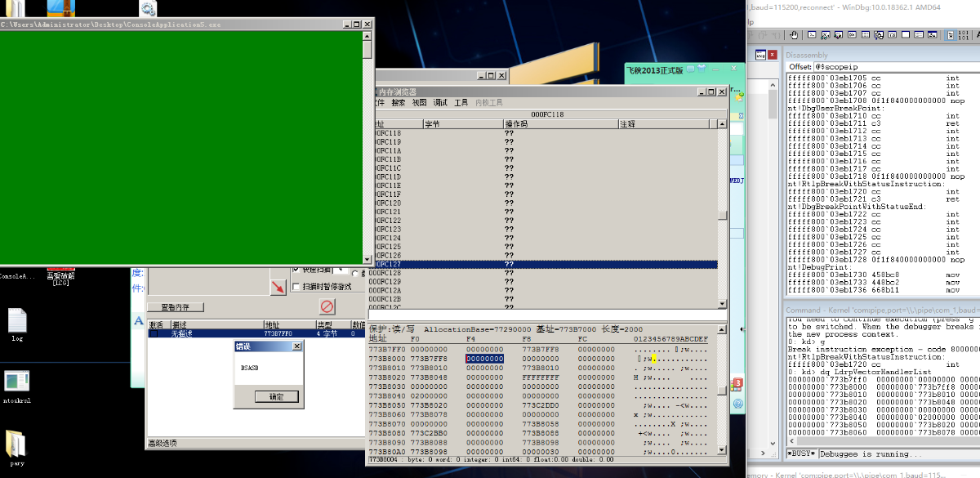The width and height of the screenshot is (980, 478).
Task: Open the ntoskrnl desktop icon
Action: pos(17,382)
